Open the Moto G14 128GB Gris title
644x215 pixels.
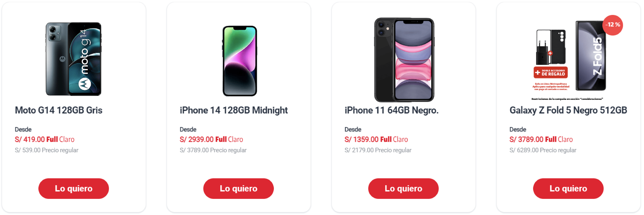coord(58,110)
